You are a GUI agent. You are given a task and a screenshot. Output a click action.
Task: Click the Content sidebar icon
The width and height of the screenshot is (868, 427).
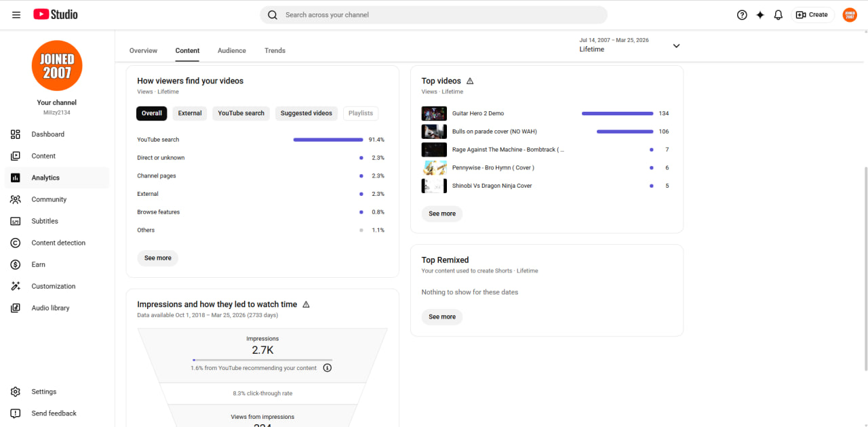16,156
